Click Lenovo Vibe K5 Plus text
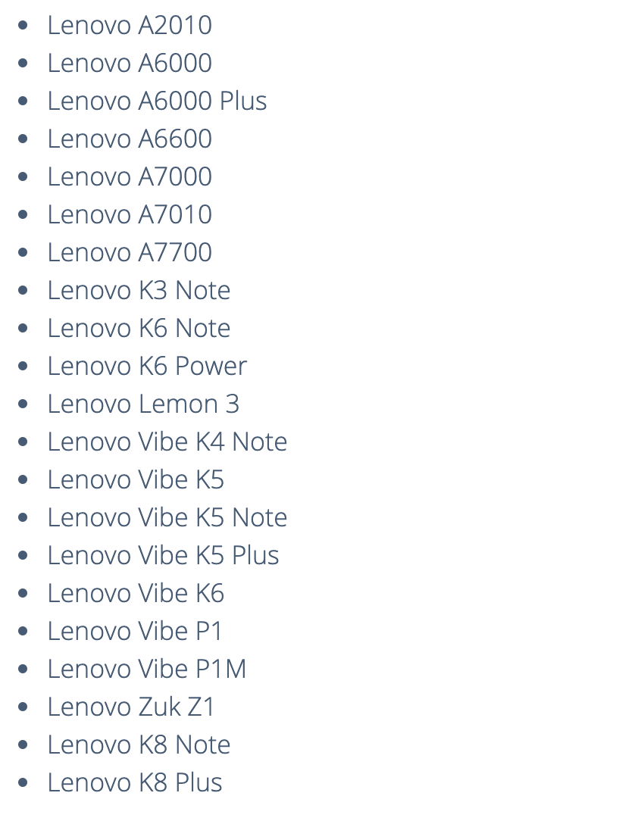 [163, 555]
